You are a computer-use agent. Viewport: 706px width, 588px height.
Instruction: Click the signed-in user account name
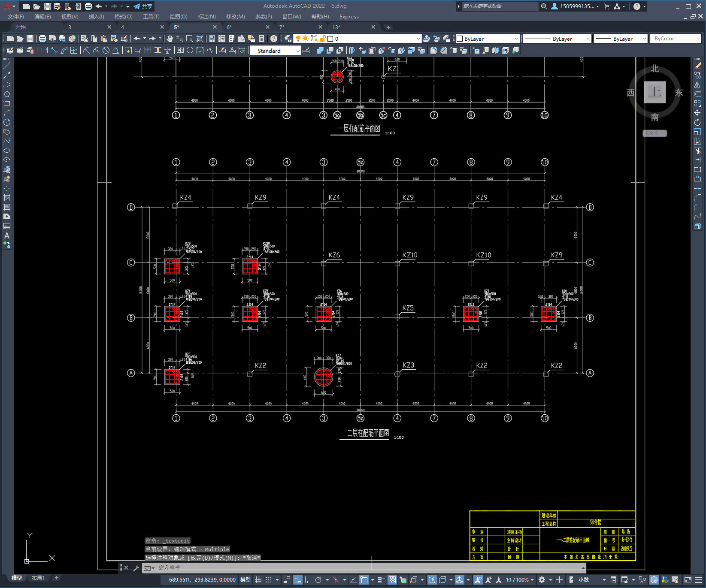pos(577,6)
